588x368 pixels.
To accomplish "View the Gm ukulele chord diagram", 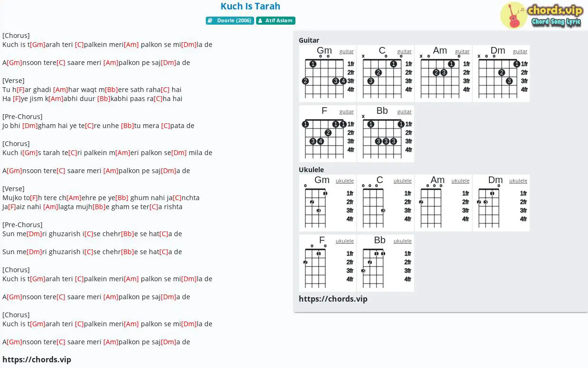I will click(328, 203).
